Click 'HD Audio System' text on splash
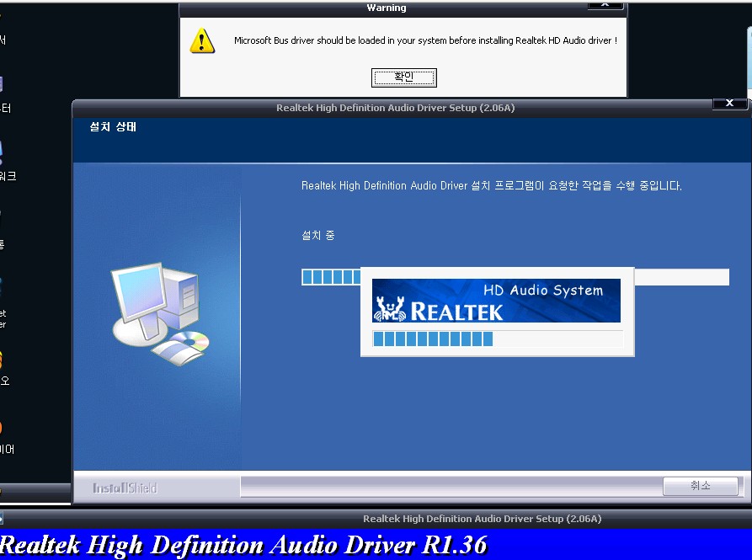This screenshot has height=560, width=752. [543, 290]
